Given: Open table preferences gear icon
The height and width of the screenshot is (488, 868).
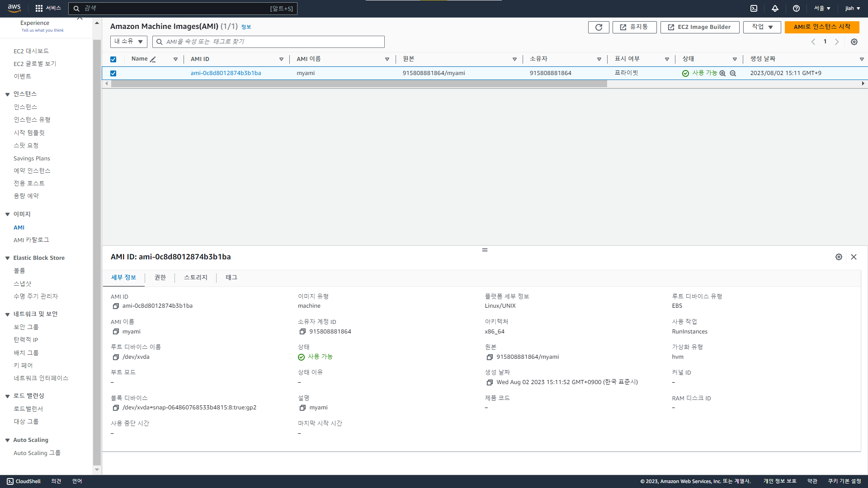Looking at the screenshot, I should click(854, 42).
